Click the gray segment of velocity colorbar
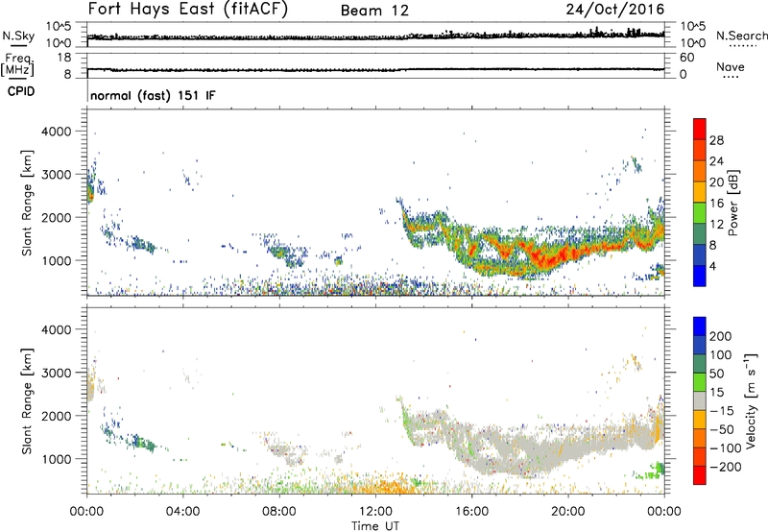Image resolution: width=768 pixels, height=532 pixels. pos(700,400)
